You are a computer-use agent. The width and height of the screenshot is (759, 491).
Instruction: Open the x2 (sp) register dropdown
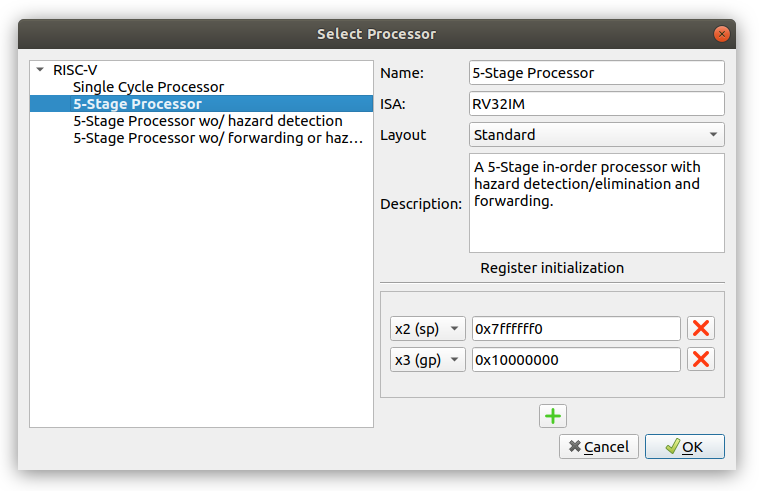(427, 329)
